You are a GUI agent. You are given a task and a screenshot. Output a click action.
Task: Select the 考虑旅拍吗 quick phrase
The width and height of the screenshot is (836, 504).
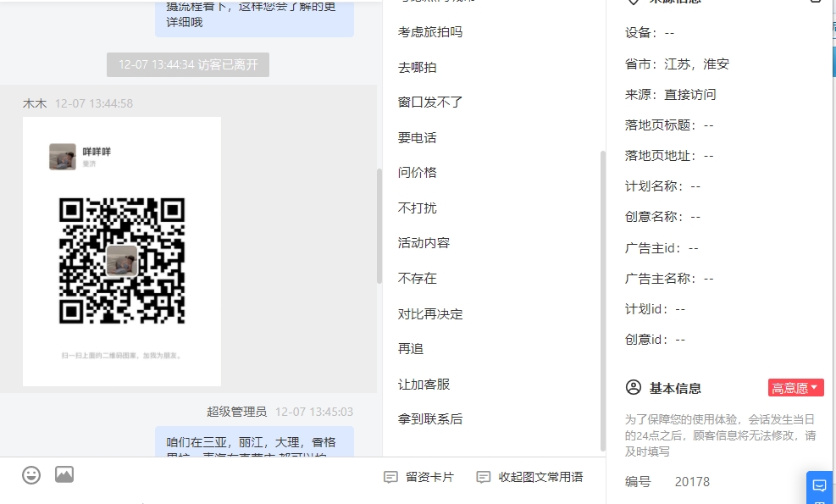[430, 32]
